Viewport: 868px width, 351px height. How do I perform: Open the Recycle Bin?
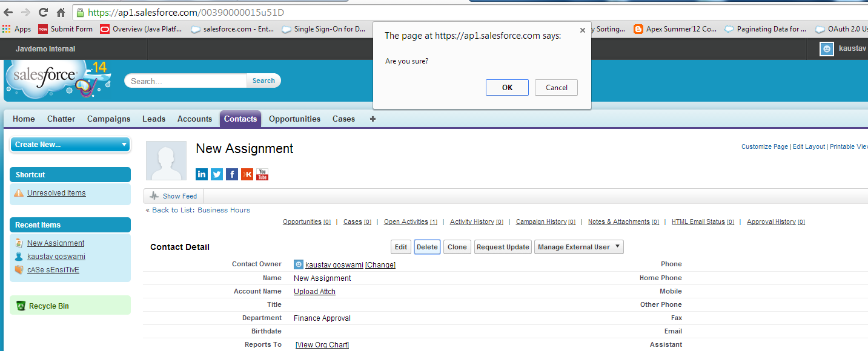tap(48, 306)
